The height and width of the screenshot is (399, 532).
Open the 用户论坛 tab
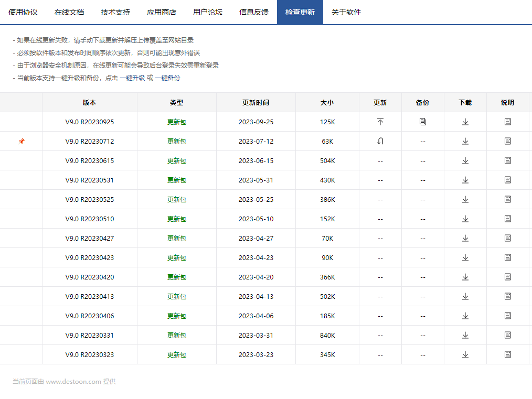point(207,12)
